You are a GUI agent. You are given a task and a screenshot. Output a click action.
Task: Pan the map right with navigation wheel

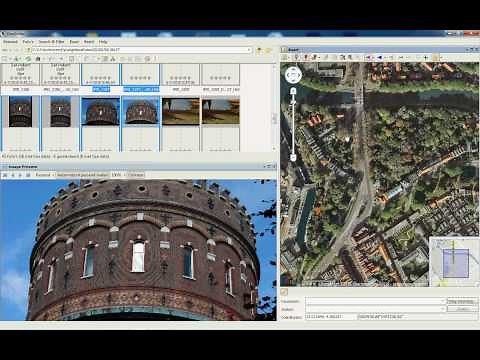299,75
